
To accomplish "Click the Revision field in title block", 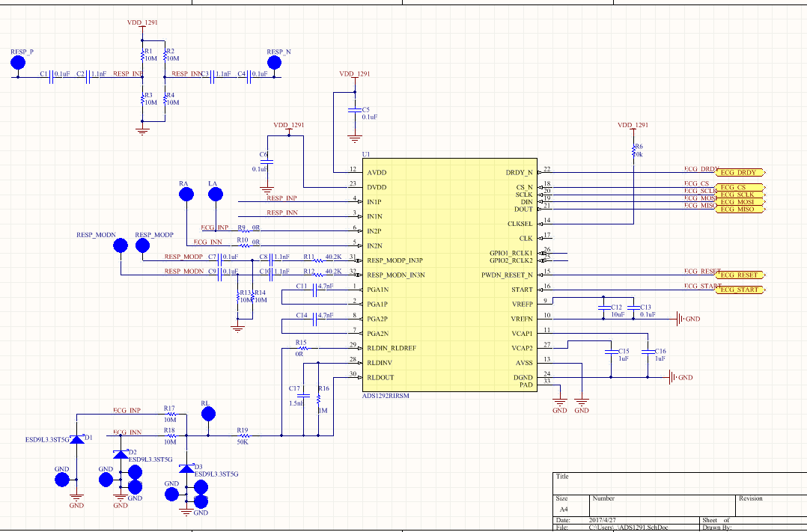I will (x=771, y=507).
